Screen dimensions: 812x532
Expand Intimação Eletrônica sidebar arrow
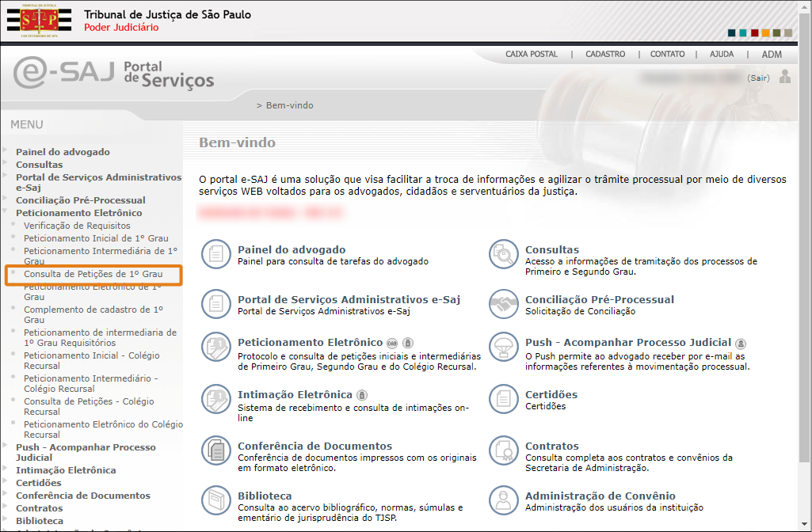pyautogui.click(x=5, y=469)
